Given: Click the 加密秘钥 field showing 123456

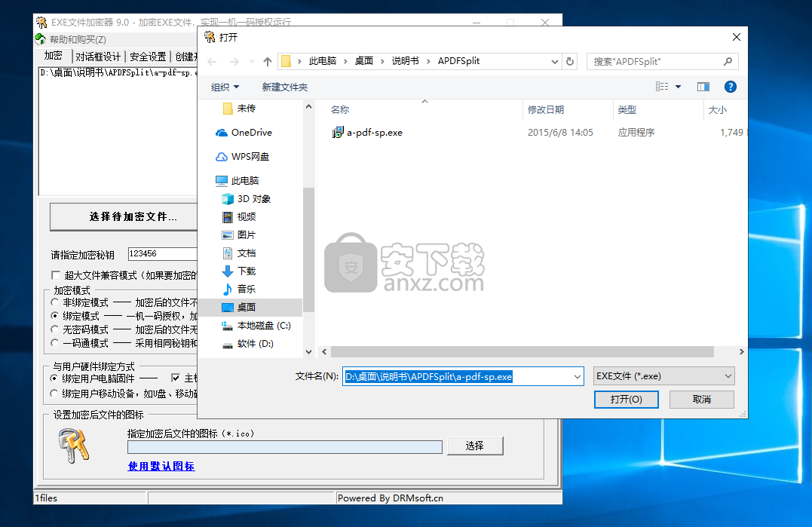Looking at the screenshot, I should [163, 253].
